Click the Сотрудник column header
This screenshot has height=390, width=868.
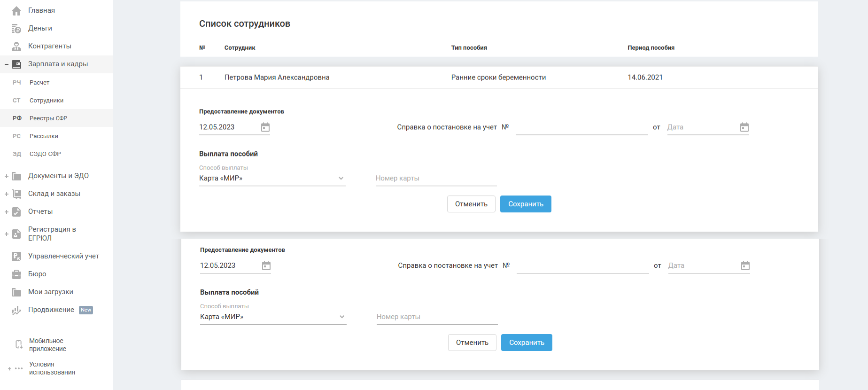click(240, 48)
